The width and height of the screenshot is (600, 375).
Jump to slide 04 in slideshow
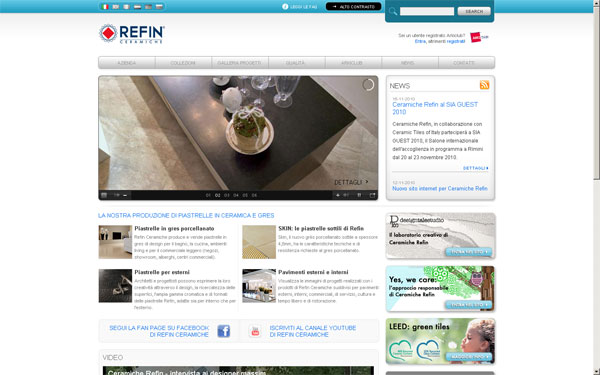236,195
